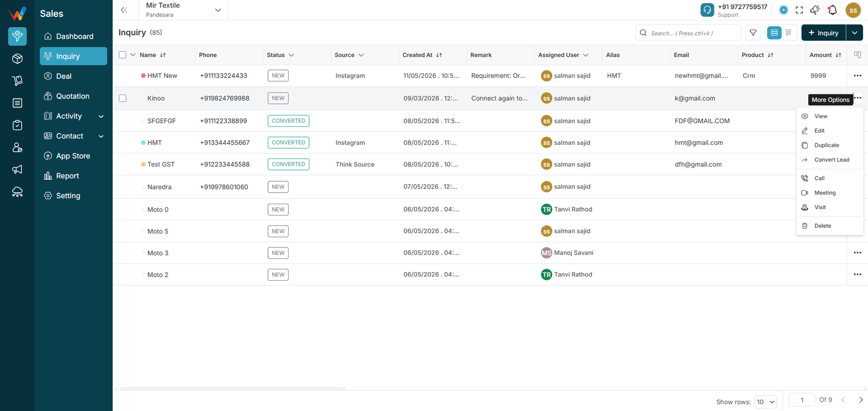
Task: Open the filter funnel icon
Action: pos(753,33)
